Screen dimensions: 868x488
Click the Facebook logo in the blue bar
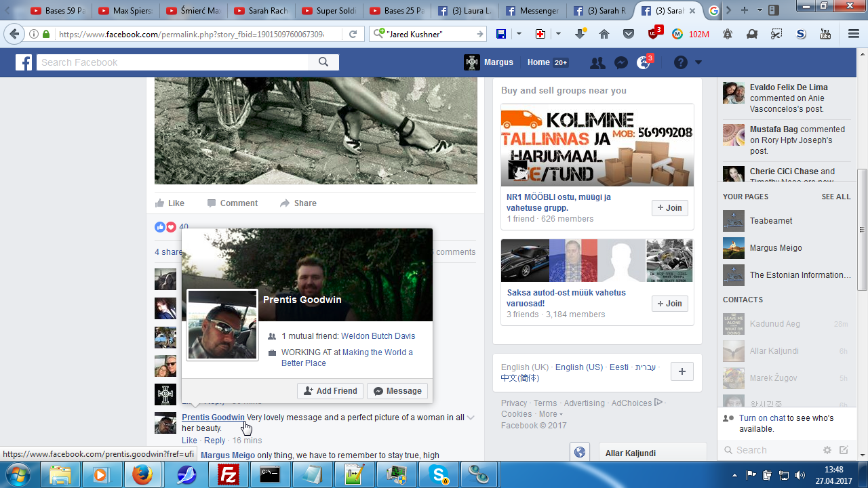click(x=24, y=62)
